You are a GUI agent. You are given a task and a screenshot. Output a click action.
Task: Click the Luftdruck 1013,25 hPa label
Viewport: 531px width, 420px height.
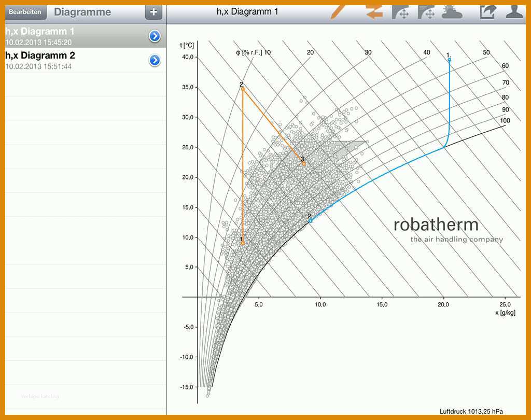[471, 412]
